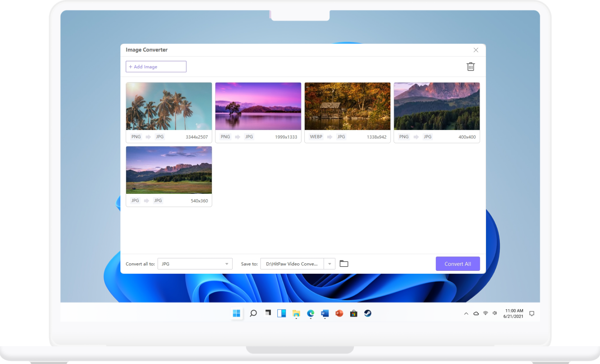Viewport: 600px width, 364px height.
Task: Open Steam from the taskbar
Action: pyautogui.click(x=368, y=313)
